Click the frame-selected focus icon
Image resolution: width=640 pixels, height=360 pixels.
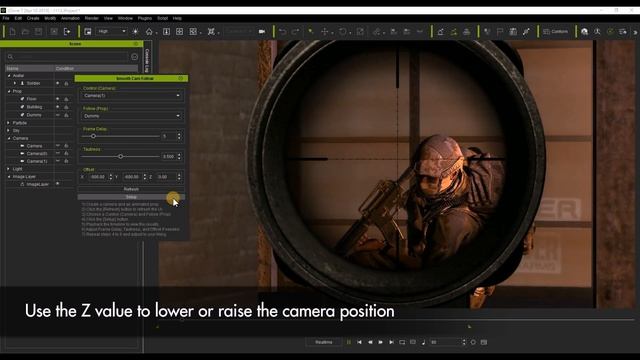tap(211, 31)
